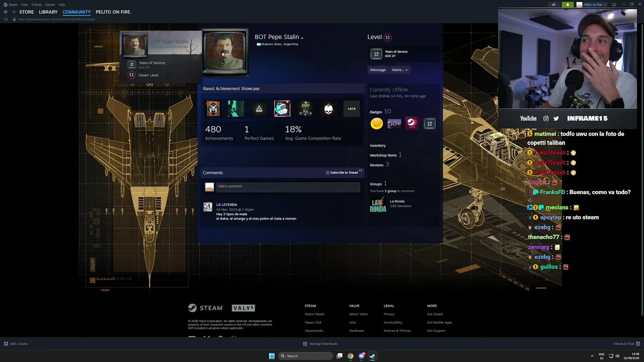Click the pink bed achievement icon
This screenshot has width=644, height=362.
pos(282,109)
